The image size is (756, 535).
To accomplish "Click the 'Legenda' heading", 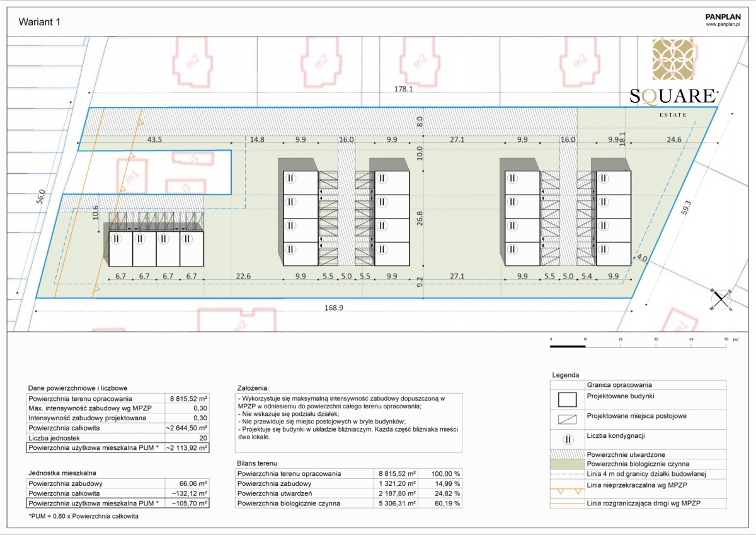I will 565,374.
